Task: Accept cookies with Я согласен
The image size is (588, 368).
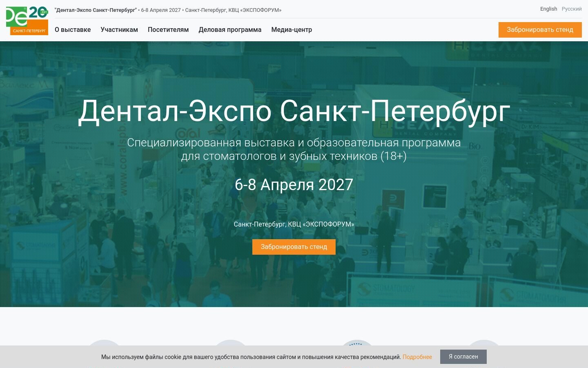Action: pos(463,357)
